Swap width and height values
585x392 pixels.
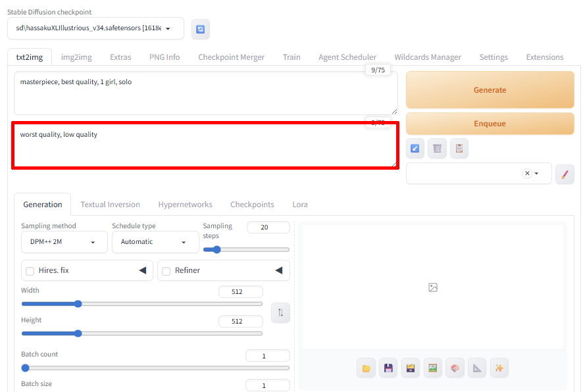(280, 312)
